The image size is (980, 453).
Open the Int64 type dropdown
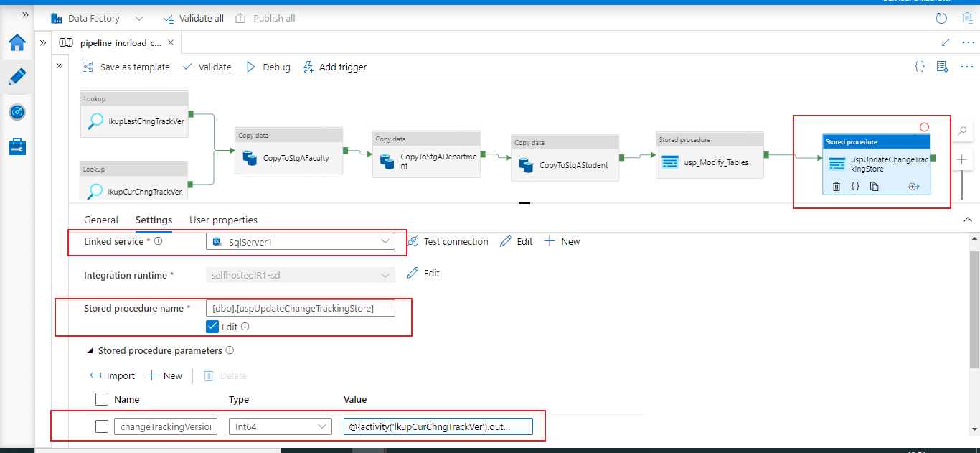click(x=280, y=426)
